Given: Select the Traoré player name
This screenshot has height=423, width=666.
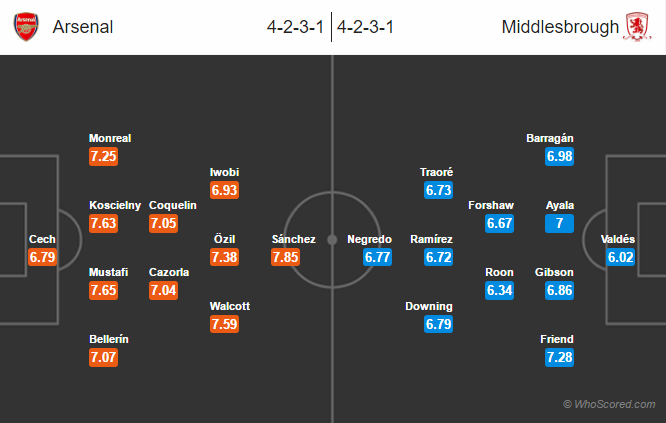Looking at the screenshot, I should tap(436, 172).
